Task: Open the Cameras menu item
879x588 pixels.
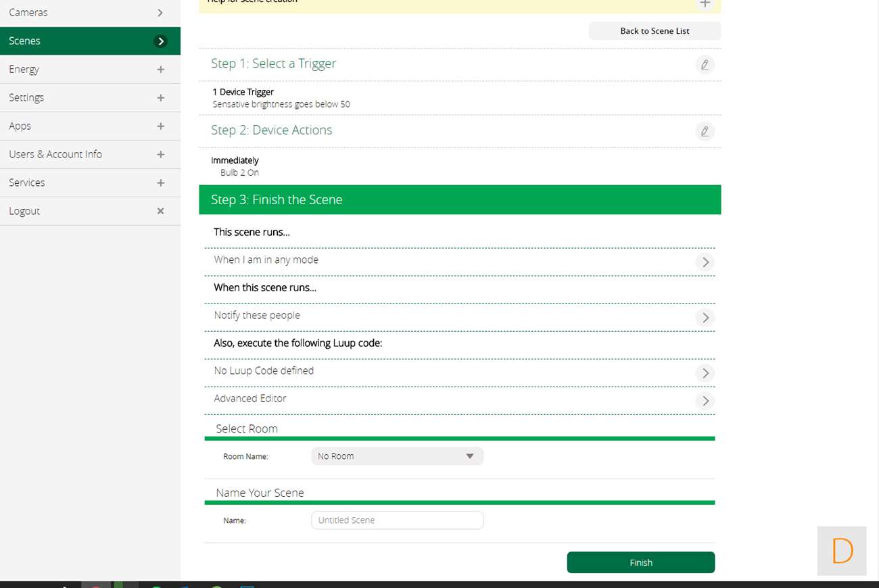Action: [x=90, y=13]
